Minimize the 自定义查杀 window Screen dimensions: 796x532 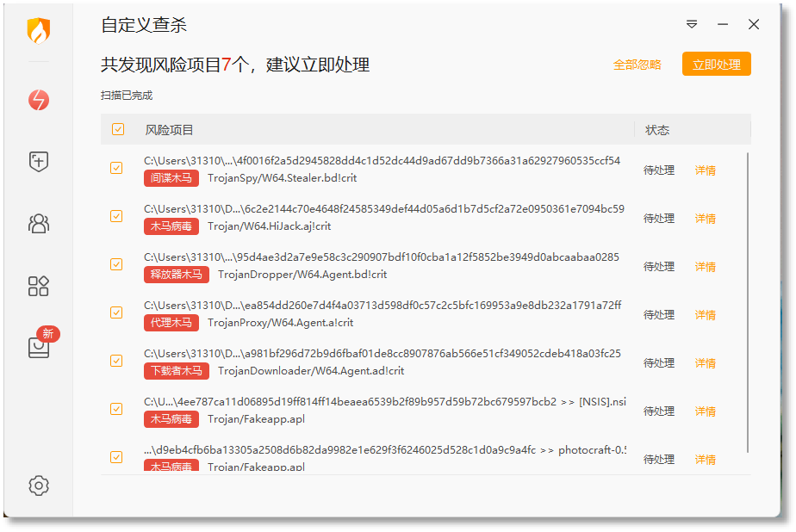(x=723, y=24)
